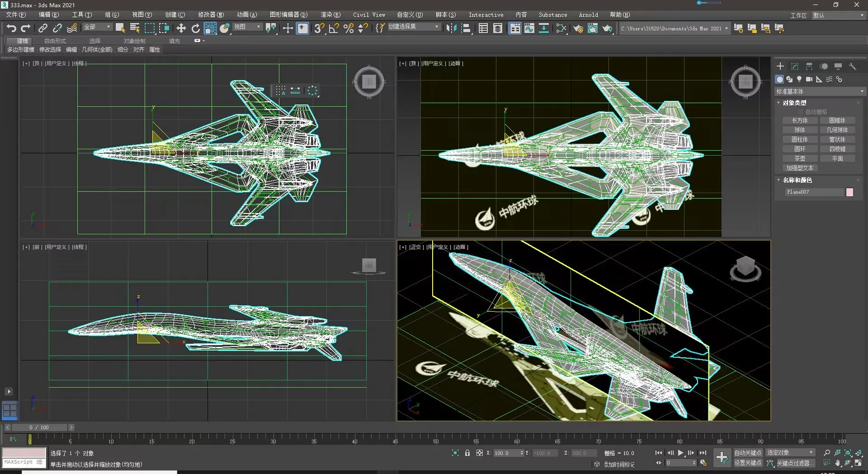Toggle the 设置关键点 set key mode
Screen dimensions: 868x474
(x=748, y=463)
